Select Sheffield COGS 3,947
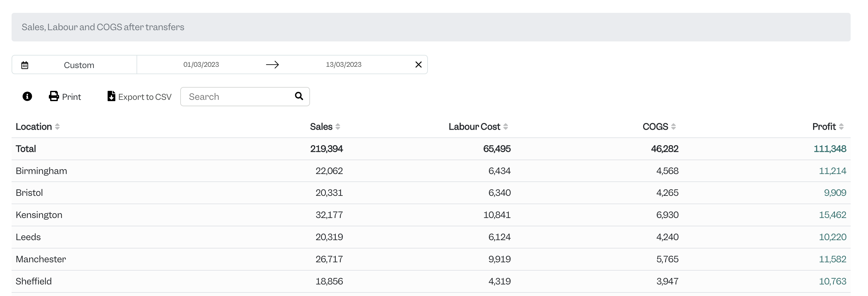 coord(667,282)
